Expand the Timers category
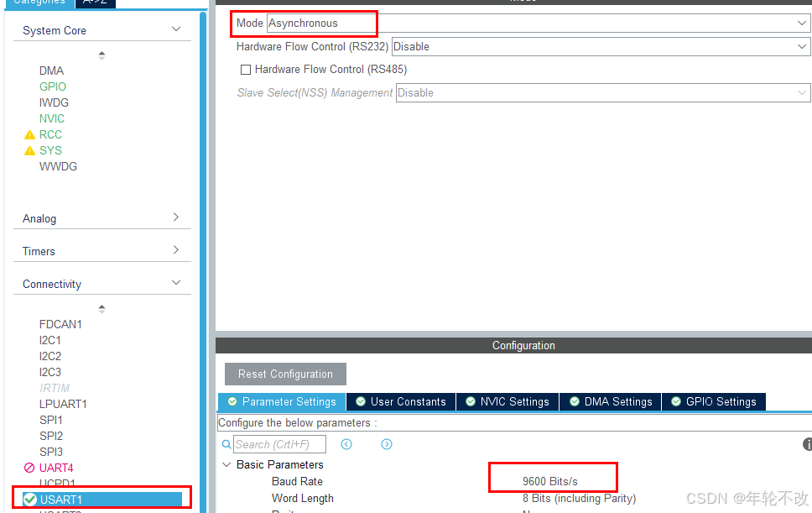The width and height of the screenshot is (812, 513). [x=175, y=250]
